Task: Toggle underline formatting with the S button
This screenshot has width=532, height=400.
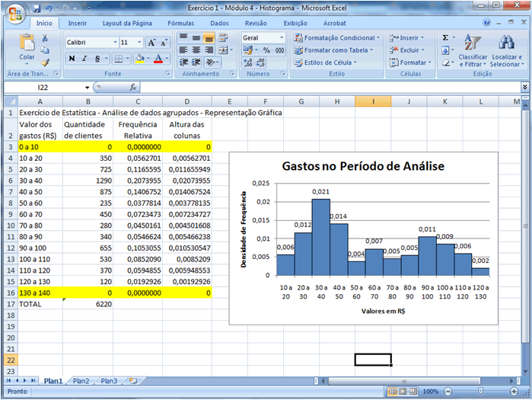Action: pos(98,59)
